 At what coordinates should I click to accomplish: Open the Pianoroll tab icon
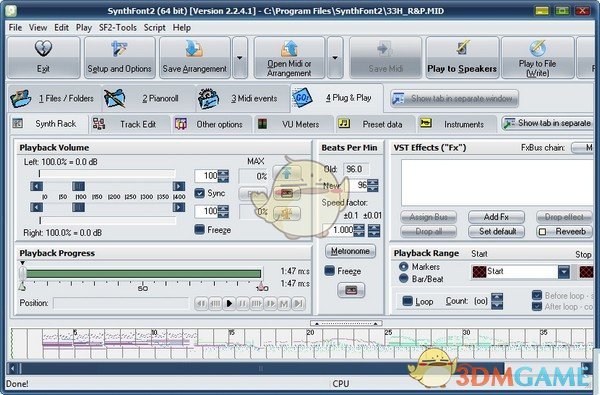114,98
